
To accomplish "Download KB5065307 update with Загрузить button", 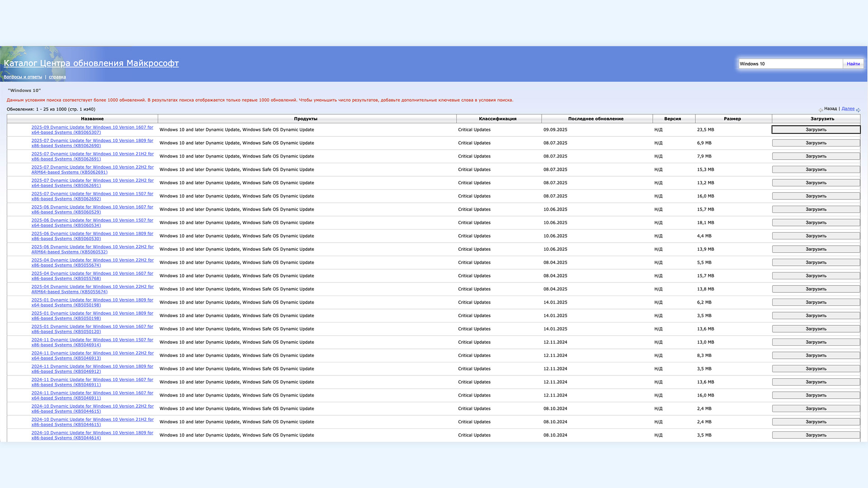I will tap(816, 130).
